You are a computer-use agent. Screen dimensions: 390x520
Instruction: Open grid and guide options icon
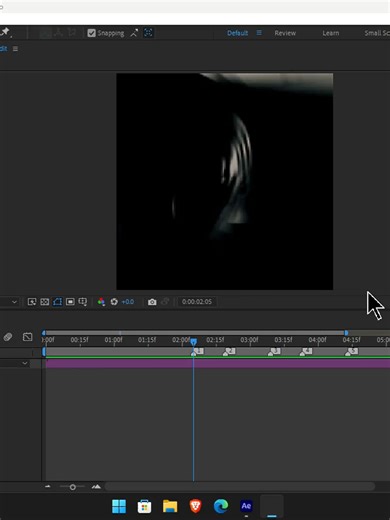click(83, 302)
